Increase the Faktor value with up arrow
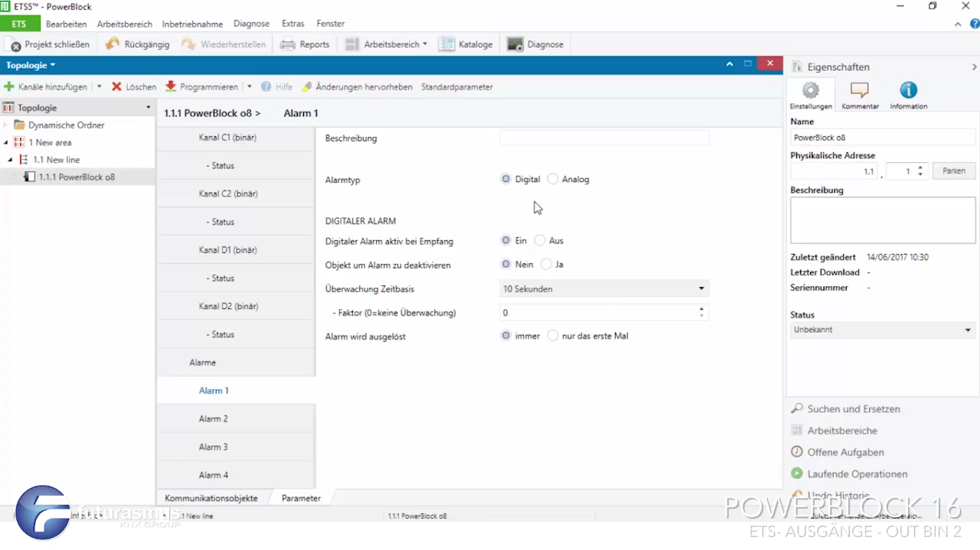The height and width of the screenshot is (550, 980). coord(701,309)
